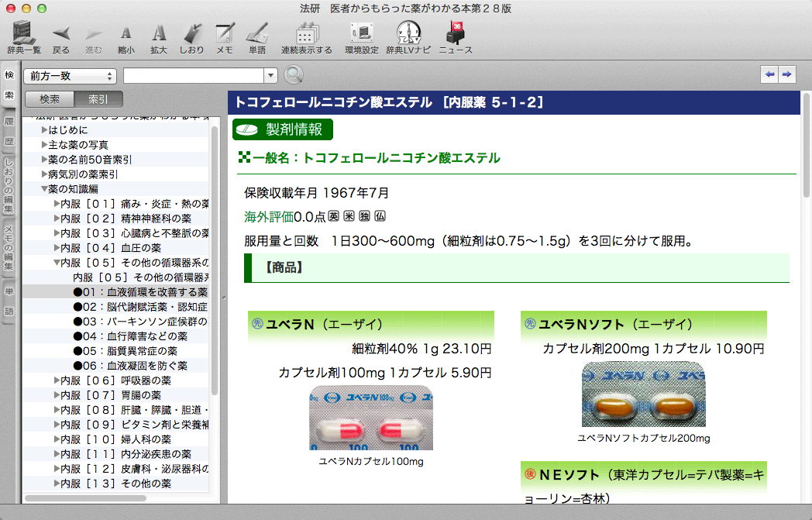Switch to the 索引 index segment
The image size is (812, 520).
(98, 99)
